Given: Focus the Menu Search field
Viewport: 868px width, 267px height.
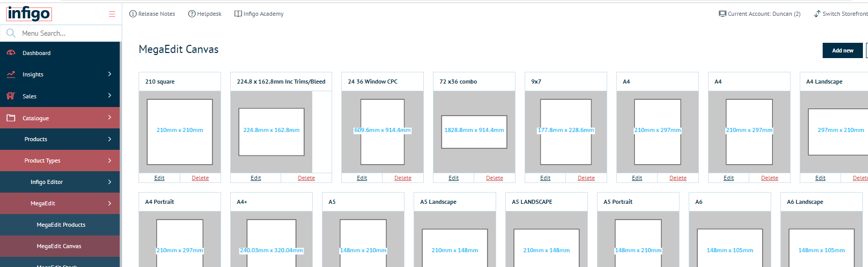Looking at the screenshot, I should click(66, 33).
